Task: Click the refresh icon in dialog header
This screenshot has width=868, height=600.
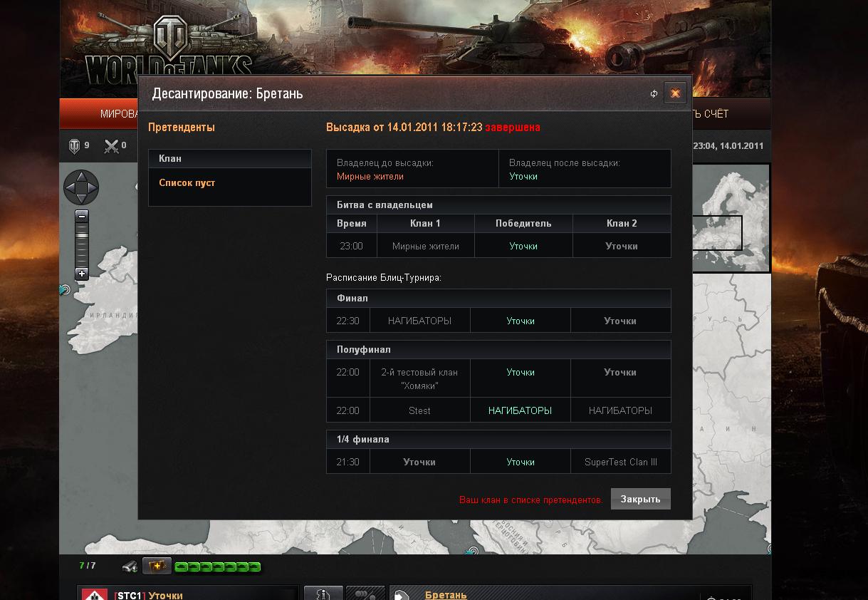Action: pos(654,93)
